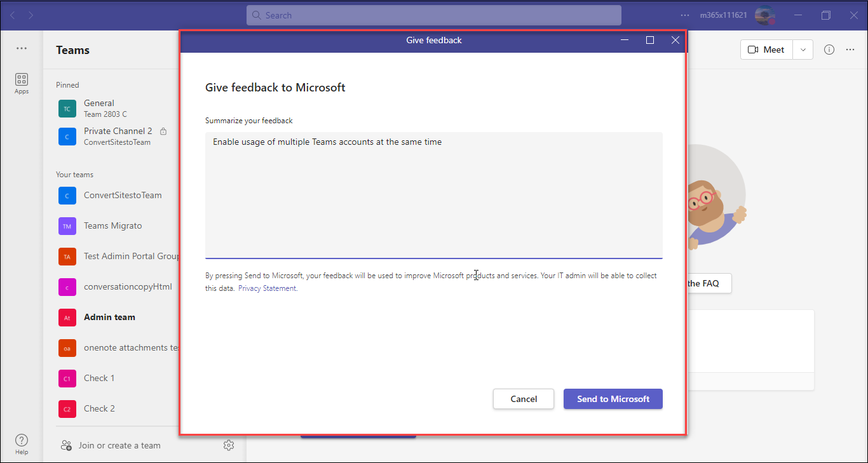Open the Apps icon in left rail
The image size is (868, 463).
click(22, 83)
